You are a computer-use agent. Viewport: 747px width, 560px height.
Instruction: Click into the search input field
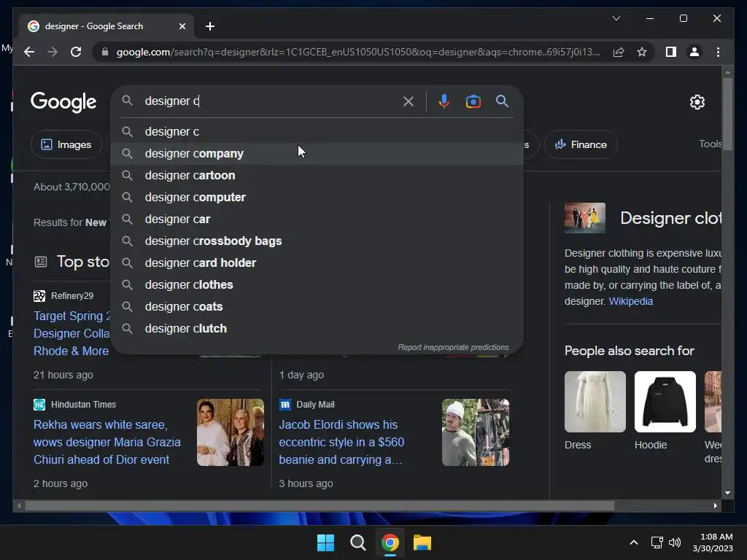click(269, 101)
